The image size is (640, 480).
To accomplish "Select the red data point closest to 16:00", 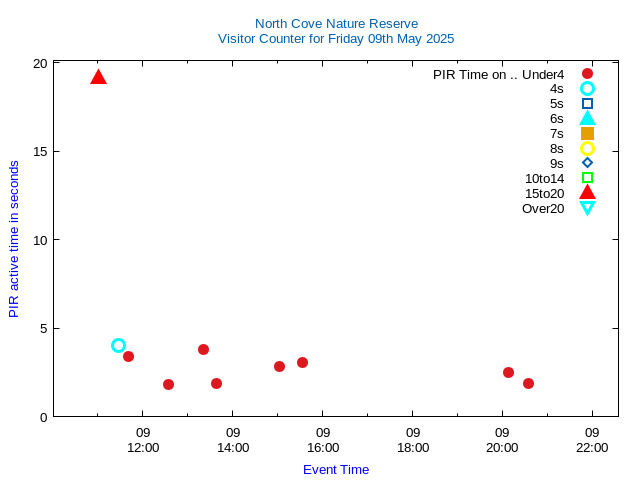I will (x=302, y=362).
